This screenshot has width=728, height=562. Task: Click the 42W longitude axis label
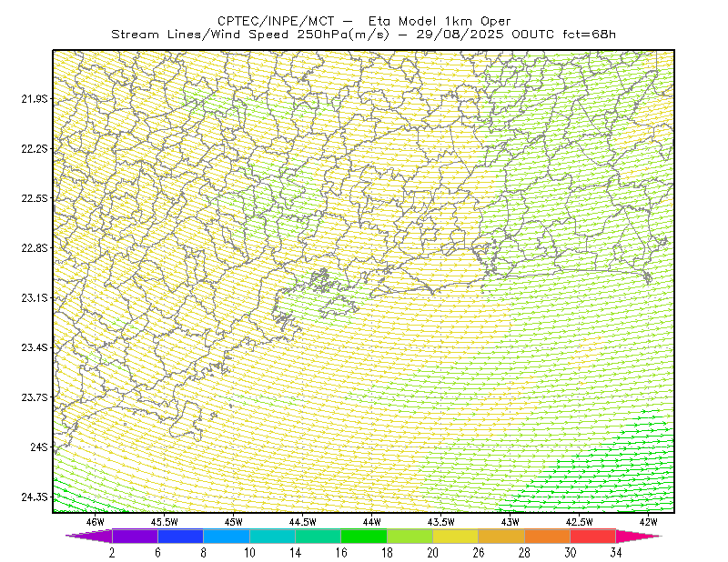649,522
